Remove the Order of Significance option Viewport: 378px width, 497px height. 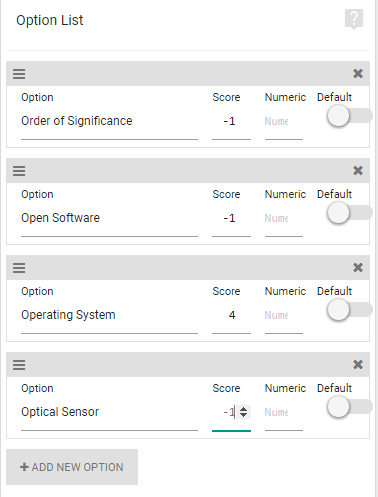(358, 73)
